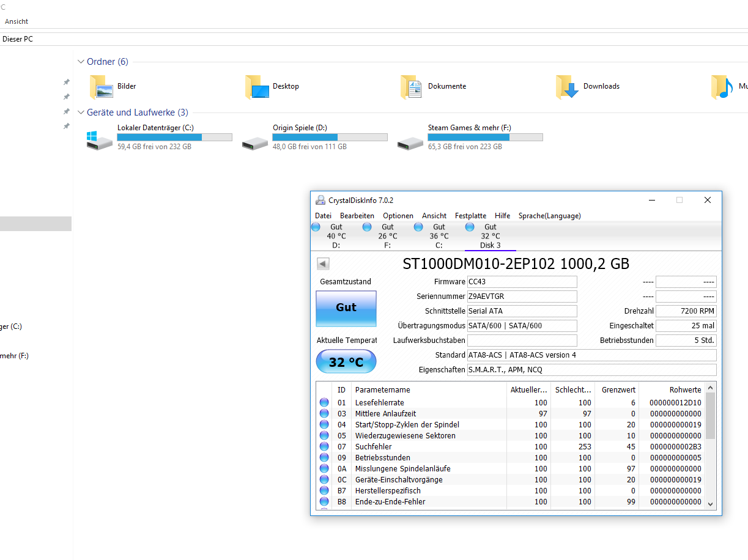Click status orb for Wiederzugewiesene Sektoren row
Image resolution: width=748 pixels, height=560 pixels.
tap(324, 435)
